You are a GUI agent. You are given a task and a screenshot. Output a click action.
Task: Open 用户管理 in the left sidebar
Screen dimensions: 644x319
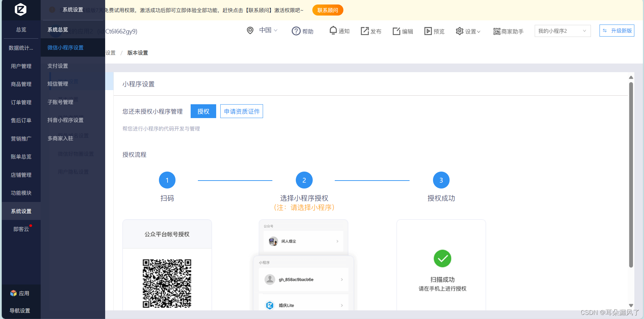[21, 66]
